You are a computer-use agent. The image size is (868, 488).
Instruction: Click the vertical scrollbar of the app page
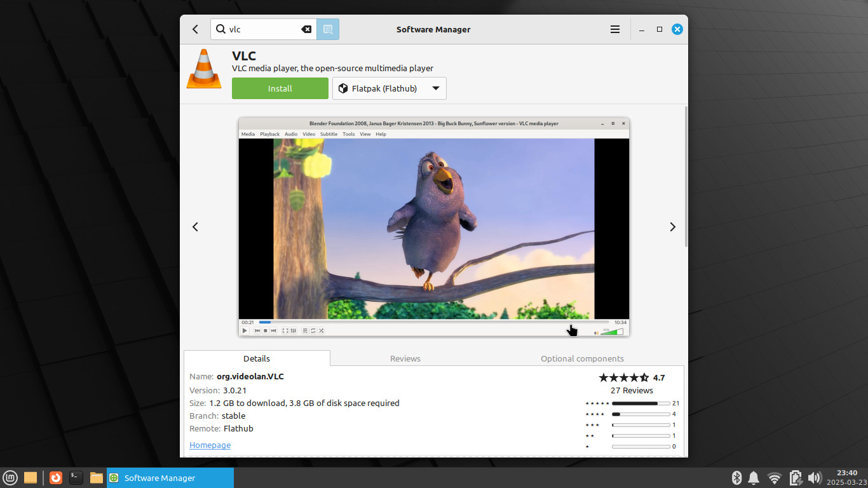[686, 177]
